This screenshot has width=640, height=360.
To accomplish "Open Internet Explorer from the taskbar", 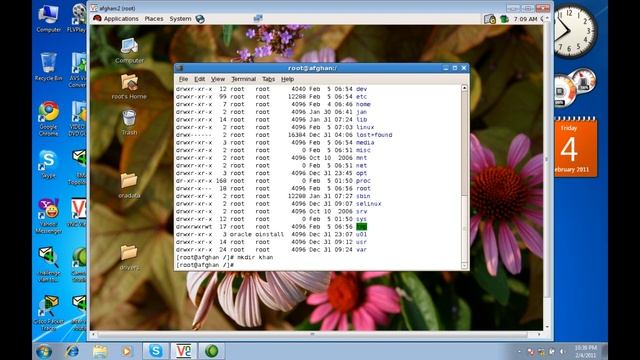I will 72,351.
